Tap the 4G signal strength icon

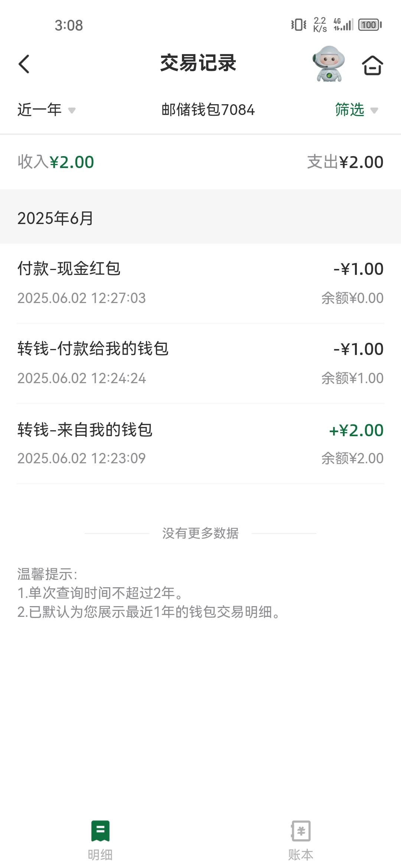(343, 24)
